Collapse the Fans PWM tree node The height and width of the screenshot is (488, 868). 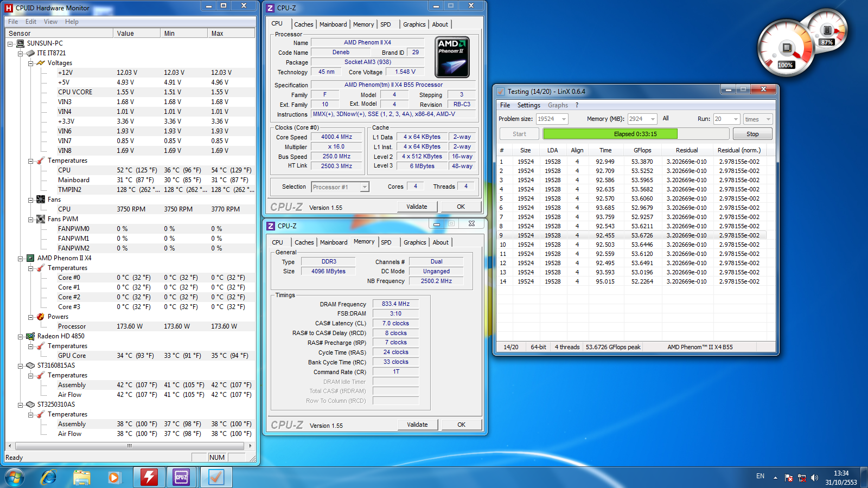click(31, 219)
